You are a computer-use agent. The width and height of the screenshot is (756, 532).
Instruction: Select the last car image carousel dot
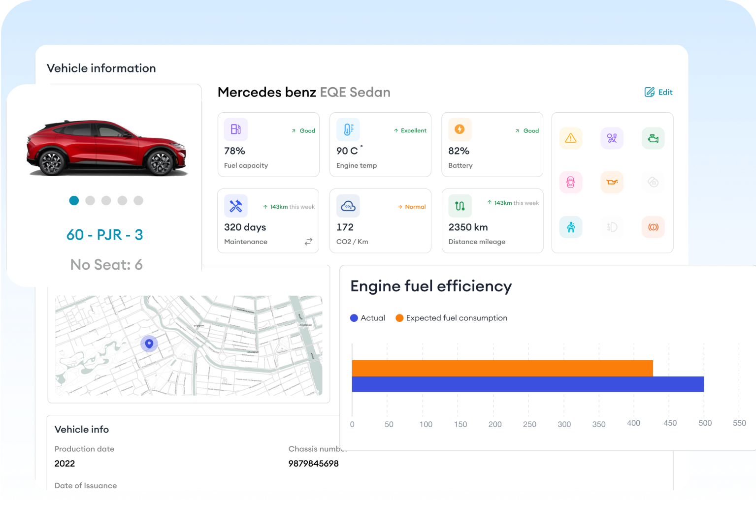[x=138, y=200]
